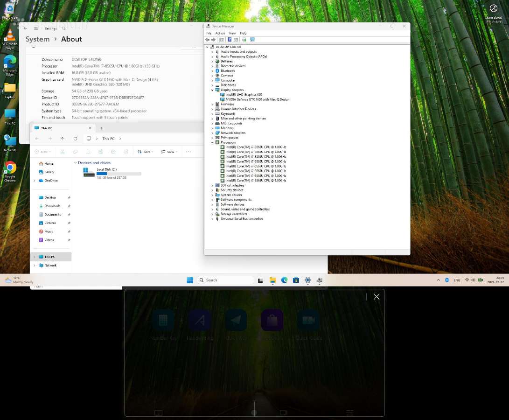
Task: Open Microsoft Edge from the taskbar
Action: point(285,280)
